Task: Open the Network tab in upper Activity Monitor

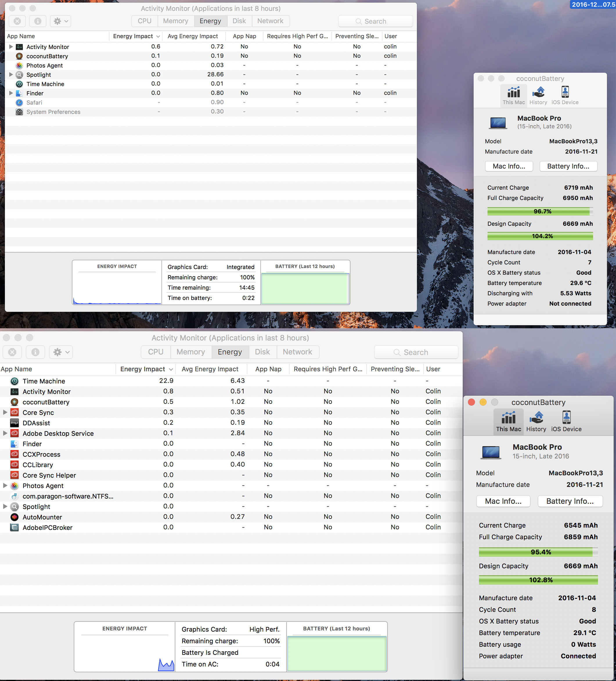Action: (270, 21)
